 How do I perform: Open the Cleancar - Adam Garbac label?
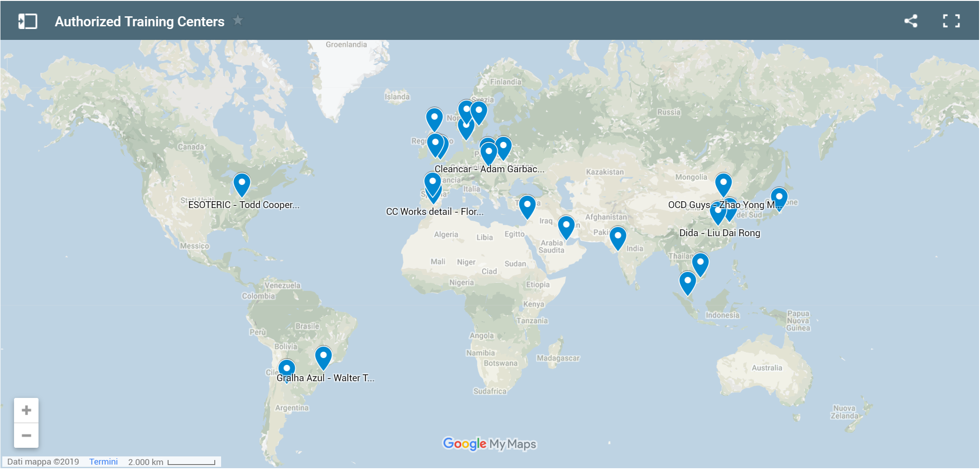[489, 169]
